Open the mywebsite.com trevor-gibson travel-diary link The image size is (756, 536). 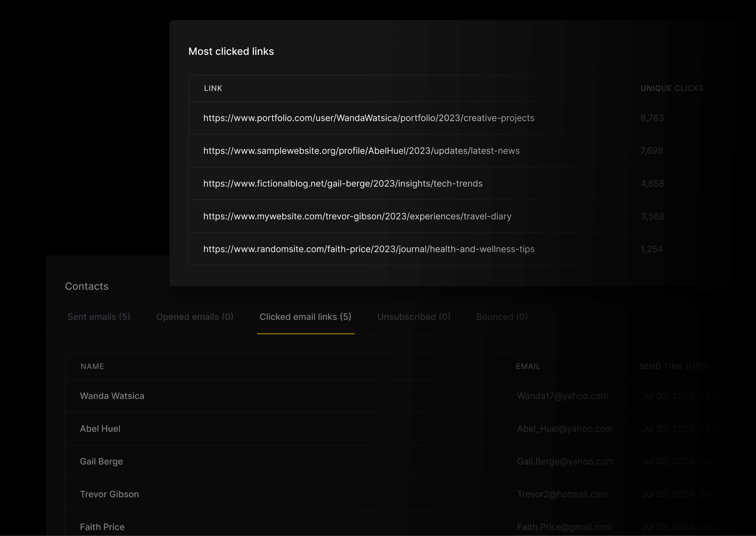[x=358, y=216]
